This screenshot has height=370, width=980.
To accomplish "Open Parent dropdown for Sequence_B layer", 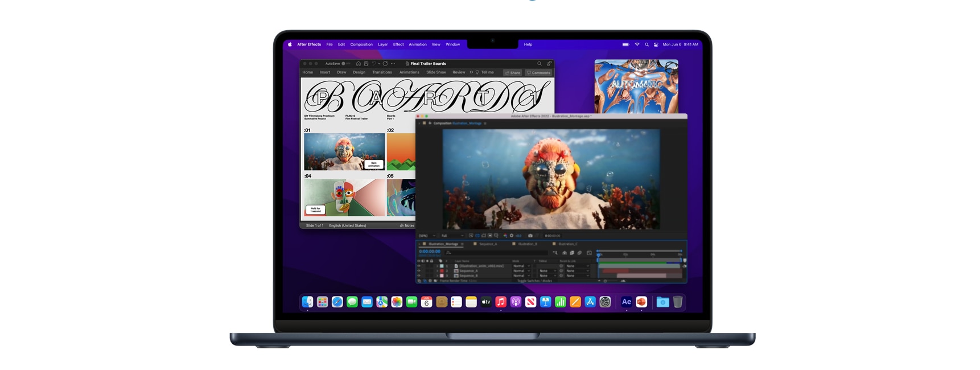I will pyautogui.click(x=578, y=276).
